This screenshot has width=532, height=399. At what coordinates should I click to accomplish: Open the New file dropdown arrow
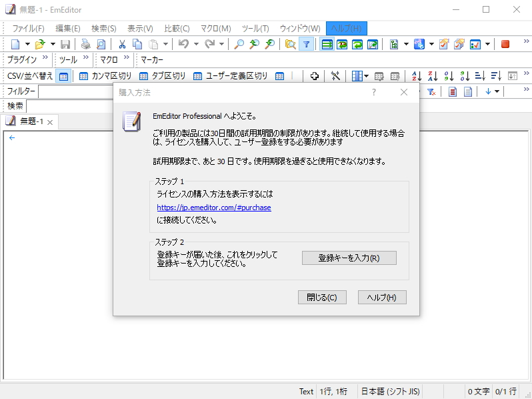(x=27, y=44)
